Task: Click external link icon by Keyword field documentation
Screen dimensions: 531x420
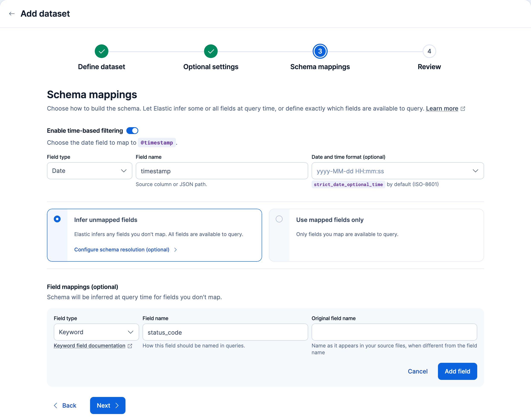Action: point(130,346)
